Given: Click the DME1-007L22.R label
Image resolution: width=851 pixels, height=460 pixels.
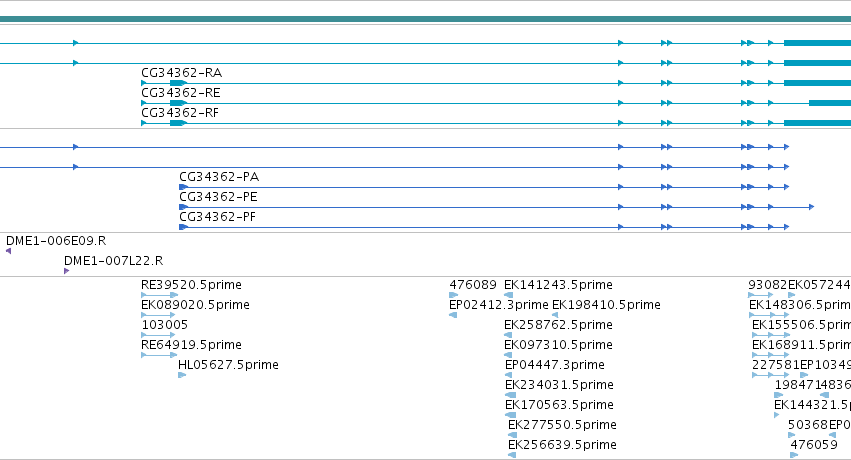Looking at the screenshot, I should [113, 261].
